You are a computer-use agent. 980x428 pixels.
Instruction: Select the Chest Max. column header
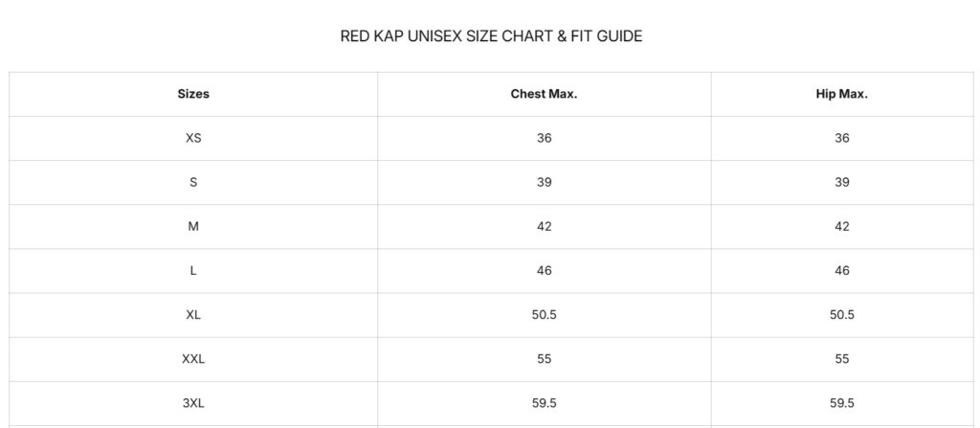(544, 94)
